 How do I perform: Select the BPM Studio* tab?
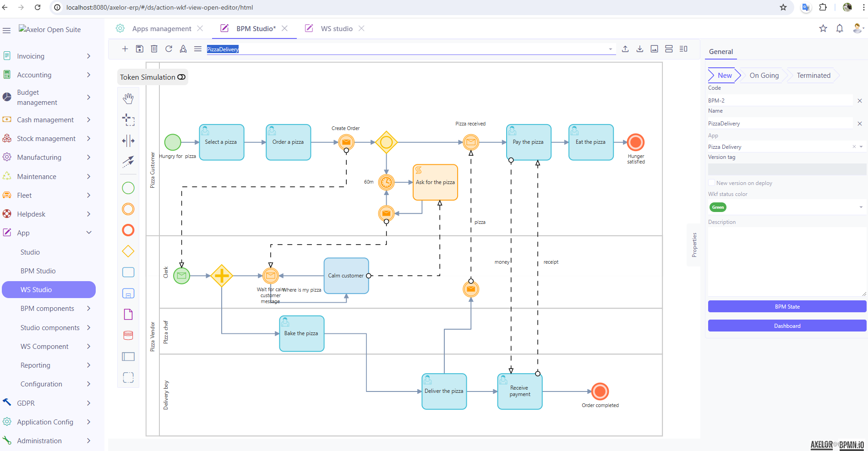(256, 29)
